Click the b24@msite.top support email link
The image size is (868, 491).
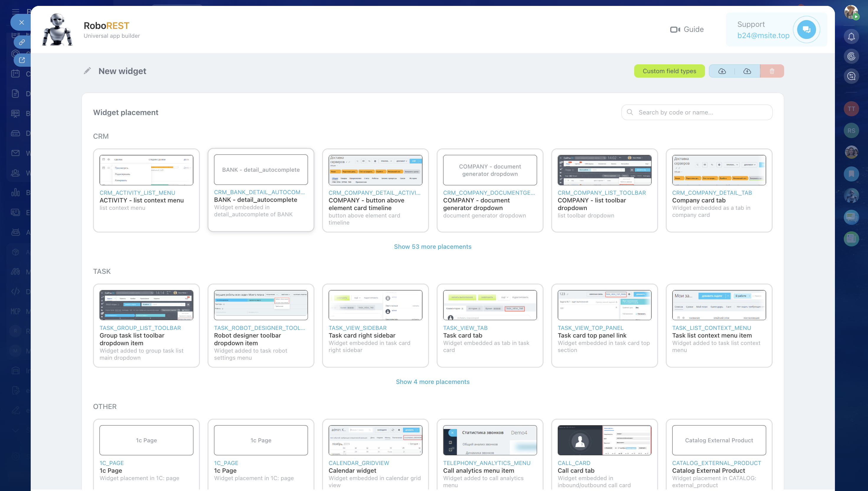point(763,35)
